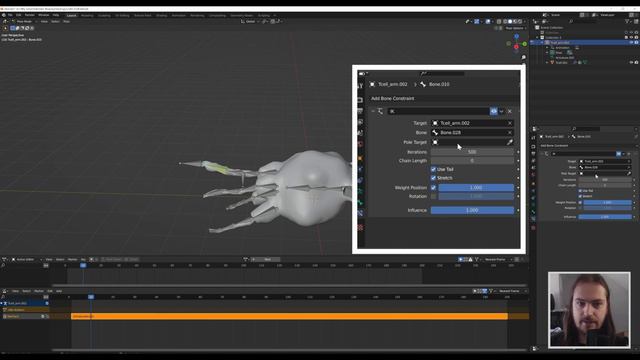
Task: Click the animate dot beside Influence in magnified panel
Action: (x=518, y=210)
